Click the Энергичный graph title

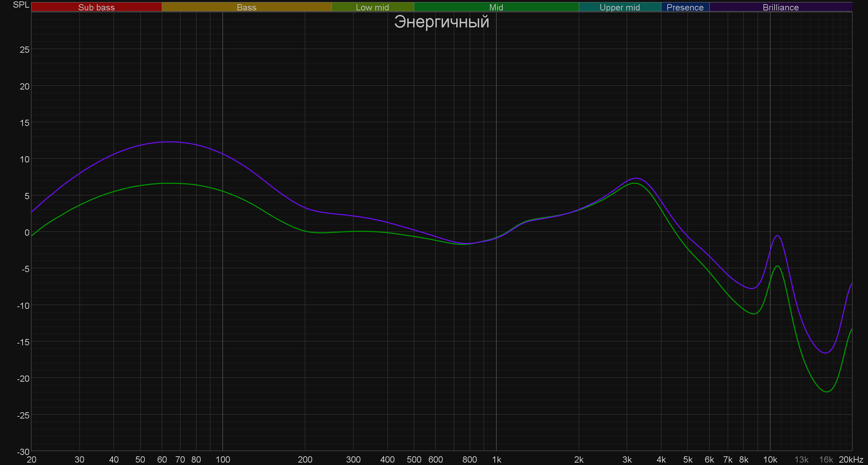441,22
